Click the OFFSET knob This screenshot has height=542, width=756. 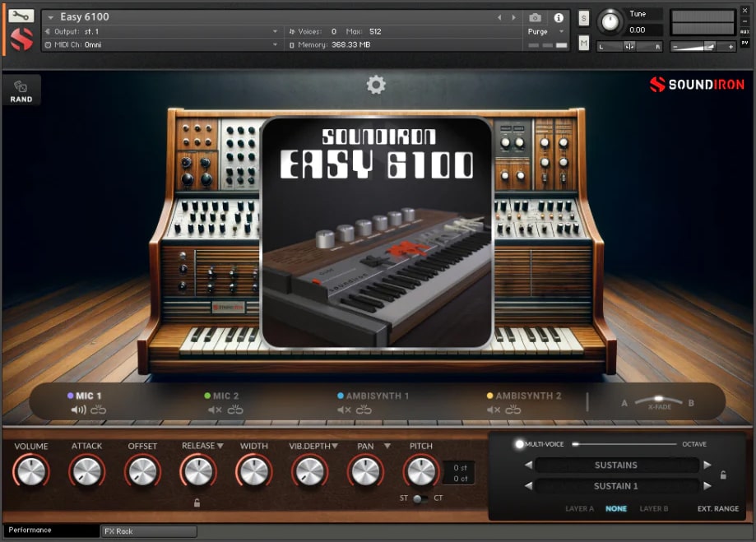pyautogui.click(x=142, y=471)
